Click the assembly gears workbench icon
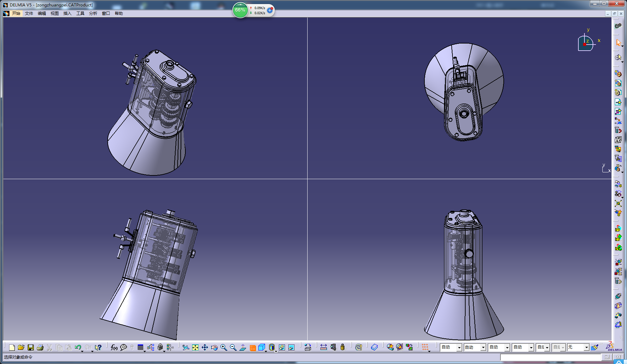 (618, 26)
